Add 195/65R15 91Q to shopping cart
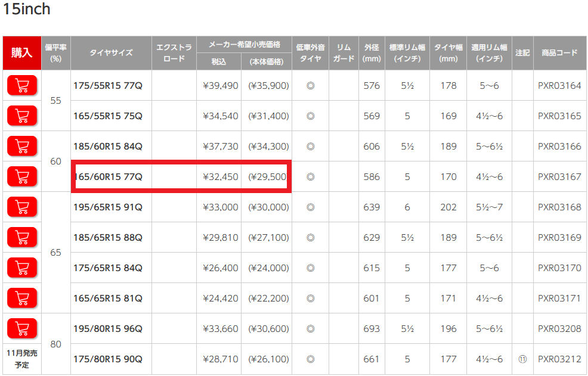The height and width of the screenshot is (376, 588). coord(22,207)
